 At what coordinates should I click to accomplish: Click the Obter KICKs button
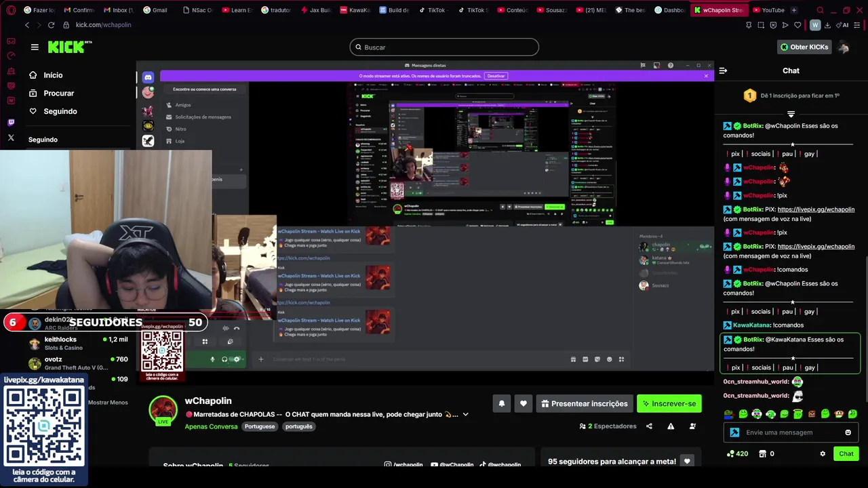pos(804,47)
